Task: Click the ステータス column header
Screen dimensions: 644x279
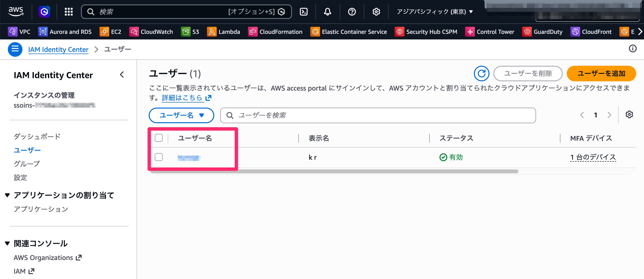Action: [x=456, y=138]
